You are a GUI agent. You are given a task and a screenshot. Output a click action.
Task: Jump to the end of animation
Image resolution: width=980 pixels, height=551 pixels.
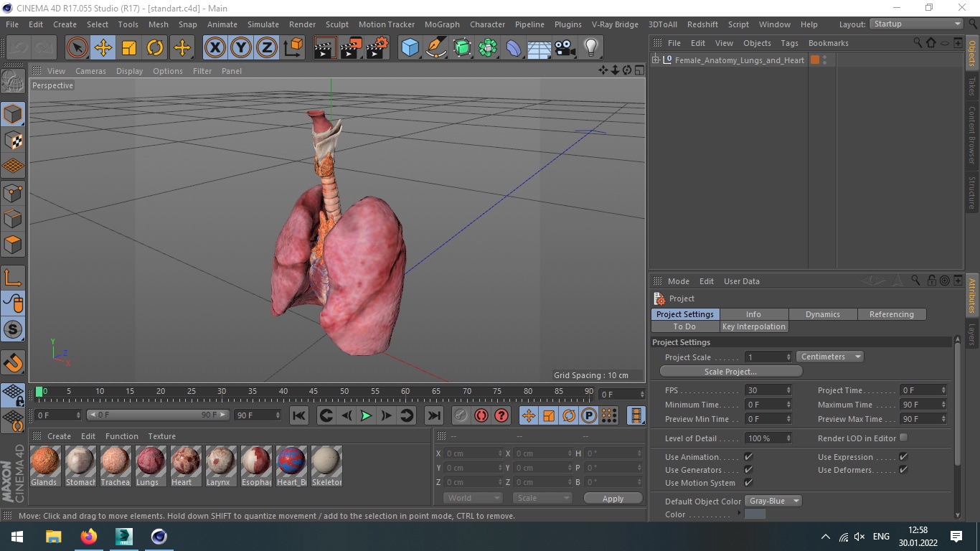433,415
